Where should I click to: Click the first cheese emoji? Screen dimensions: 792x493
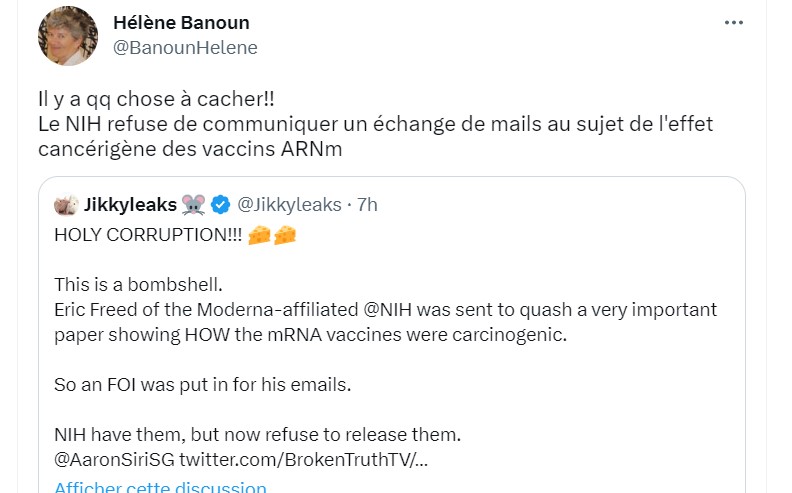coord(259,237)
